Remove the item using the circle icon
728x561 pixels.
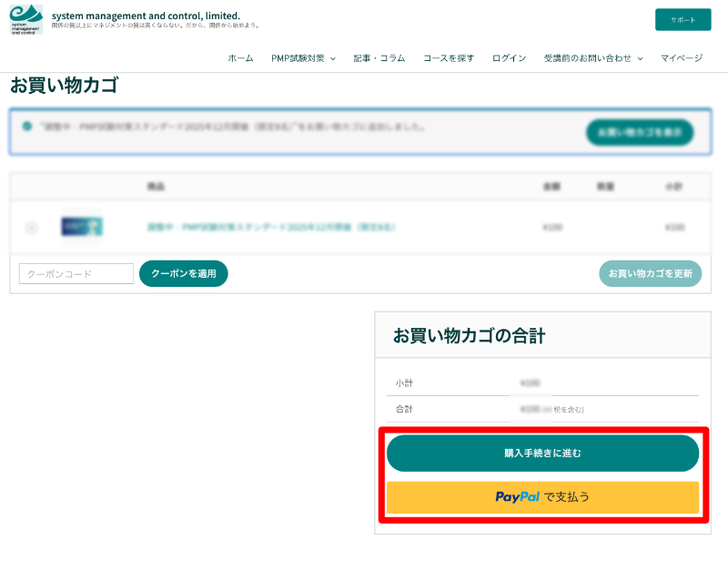click(32, 228)
